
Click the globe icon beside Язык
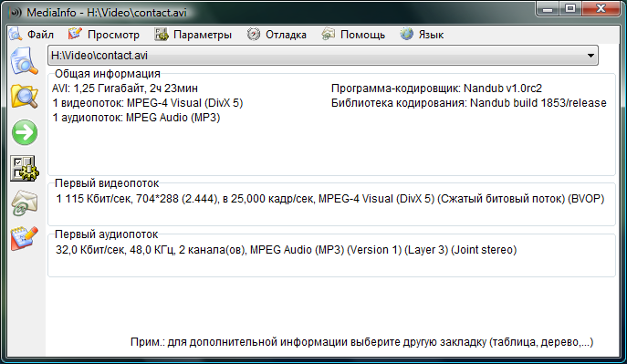(x=407, y=35)
